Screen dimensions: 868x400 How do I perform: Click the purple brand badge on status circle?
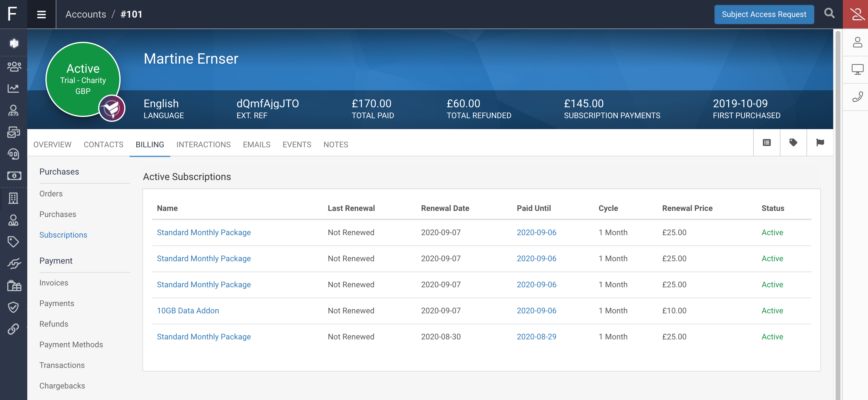point(111,108)
